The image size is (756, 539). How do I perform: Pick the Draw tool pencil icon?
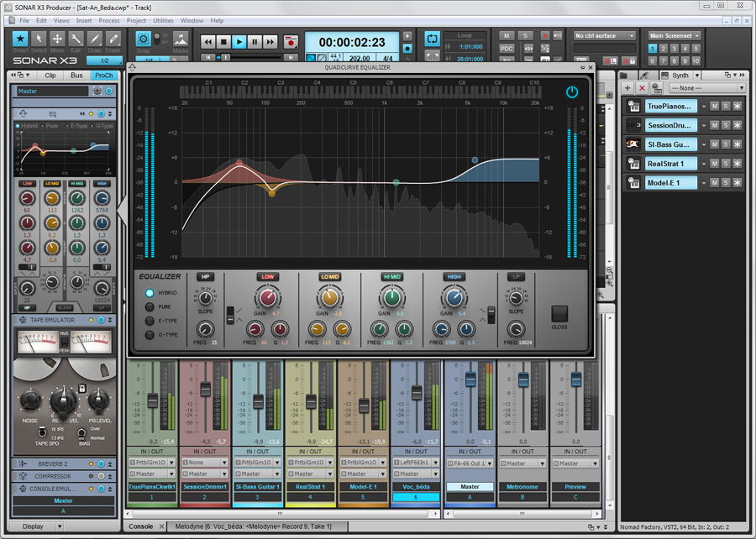click(x=94, y=39)
